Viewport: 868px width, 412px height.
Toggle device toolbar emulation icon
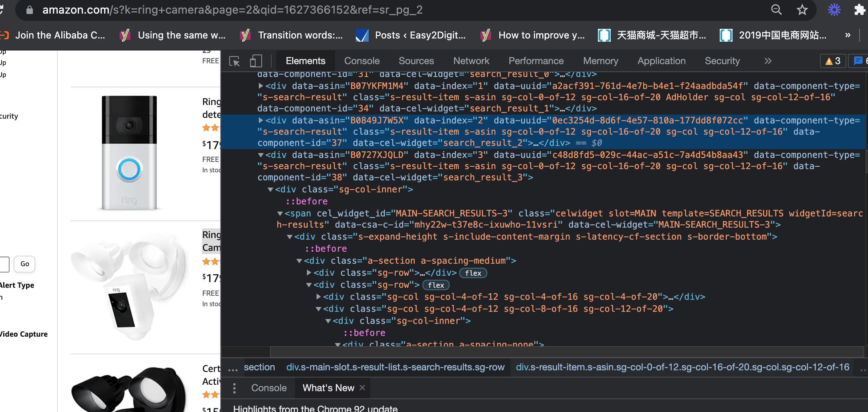click(x=256, y=61)
